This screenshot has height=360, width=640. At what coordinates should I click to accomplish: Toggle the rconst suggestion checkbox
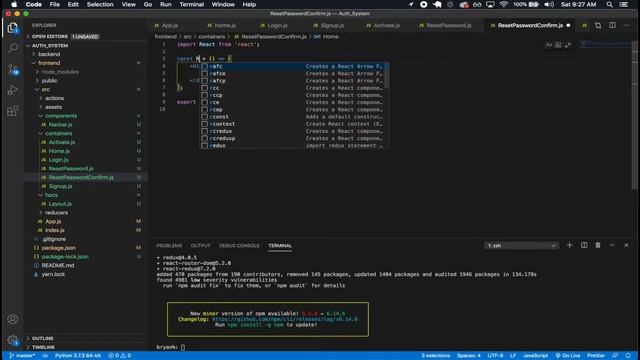[x=204, y=117]
